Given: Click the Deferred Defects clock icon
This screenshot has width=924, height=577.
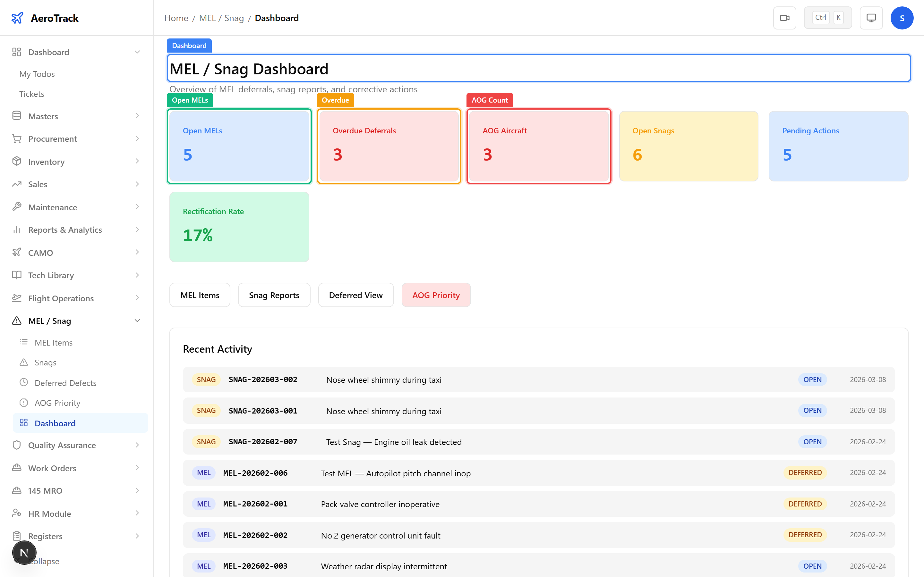Looking at the screenshot, I should coord(24,382).
